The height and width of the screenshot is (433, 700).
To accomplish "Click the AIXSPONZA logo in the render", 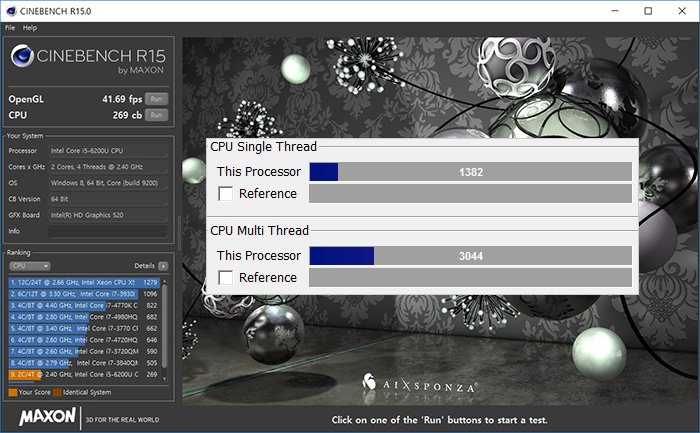I will click(x=419, y=384).
